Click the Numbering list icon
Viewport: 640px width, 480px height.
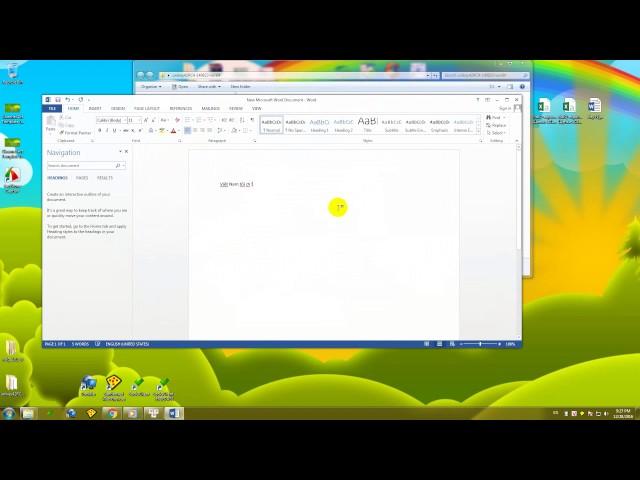click(x=198, y=120)
